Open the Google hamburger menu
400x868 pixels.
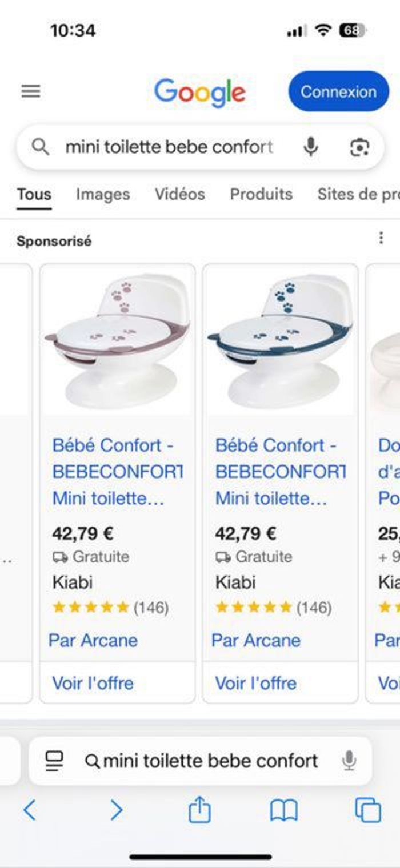[31, 91]
